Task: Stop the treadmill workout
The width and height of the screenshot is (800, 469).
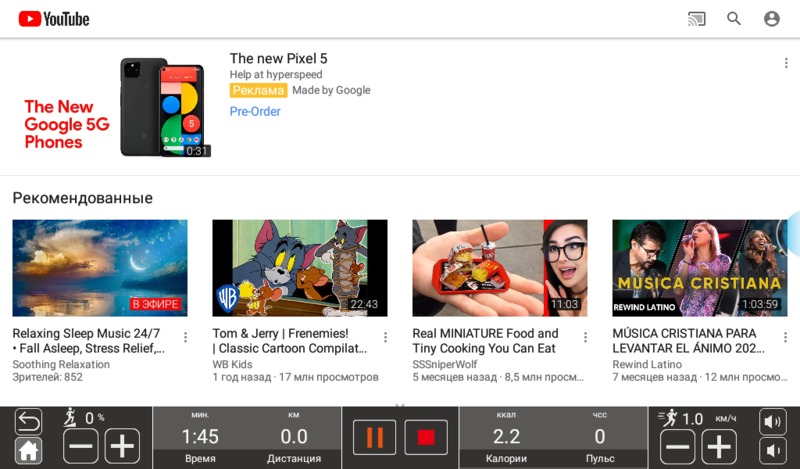Action: pyautogui.click(x=426, y=437)
